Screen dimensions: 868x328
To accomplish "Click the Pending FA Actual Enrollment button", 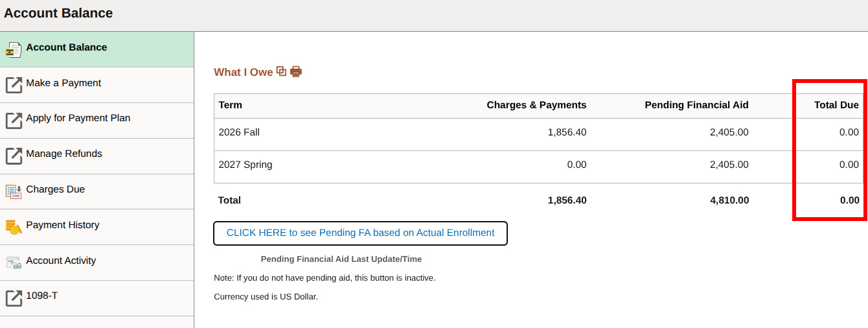I will (360, 233).
